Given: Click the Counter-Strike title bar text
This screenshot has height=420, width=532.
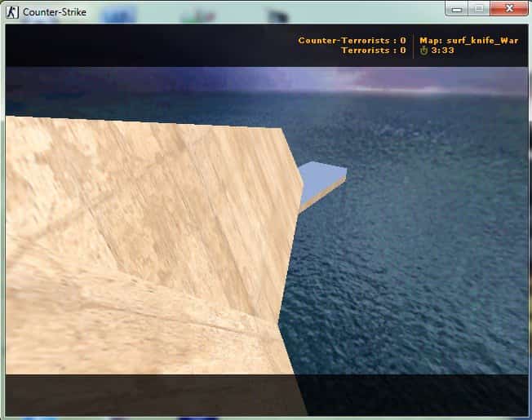Looking at the screenshot, I should point(55,12).
